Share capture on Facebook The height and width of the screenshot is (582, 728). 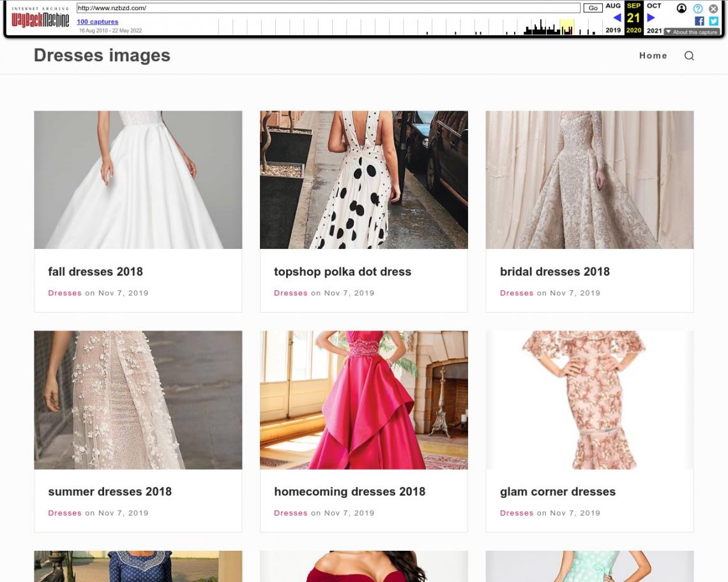[699, 21]
